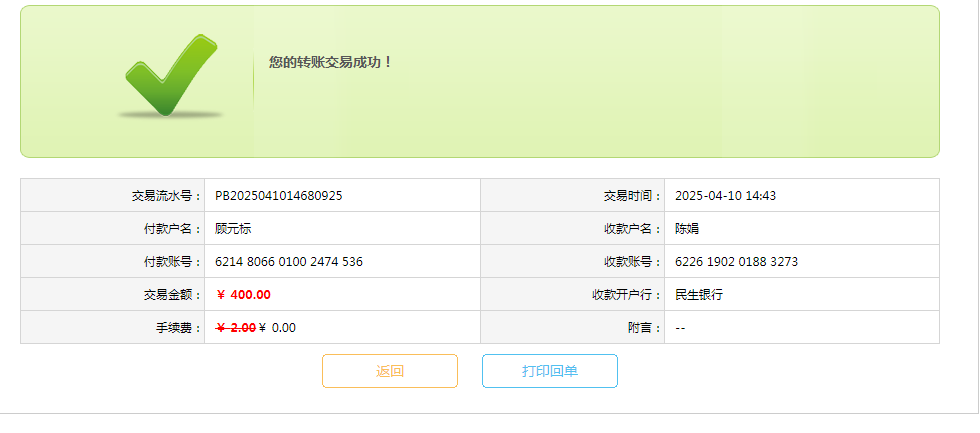Click the 返回 button
The height and width of the screenshot is (433, 980).
(390, 371)
